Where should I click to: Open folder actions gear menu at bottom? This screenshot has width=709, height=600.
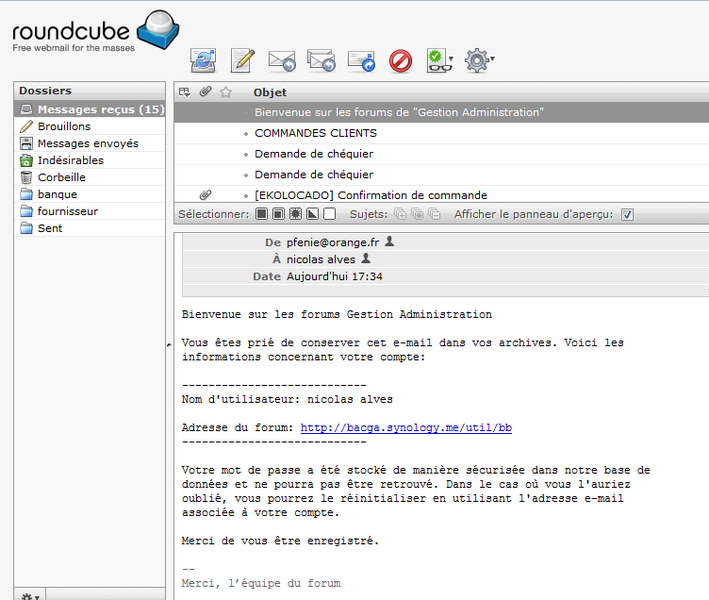pyautogui.click(x=30, y=596)
